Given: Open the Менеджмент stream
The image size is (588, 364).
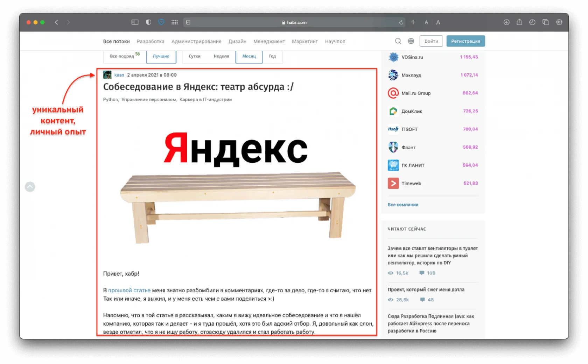Looking at the screenshot, I should click(269, 41).
